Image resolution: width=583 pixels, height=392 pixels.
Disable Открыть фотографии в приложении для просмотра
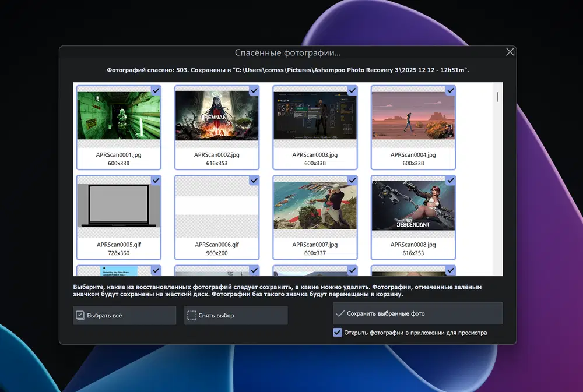coord(338,333)
